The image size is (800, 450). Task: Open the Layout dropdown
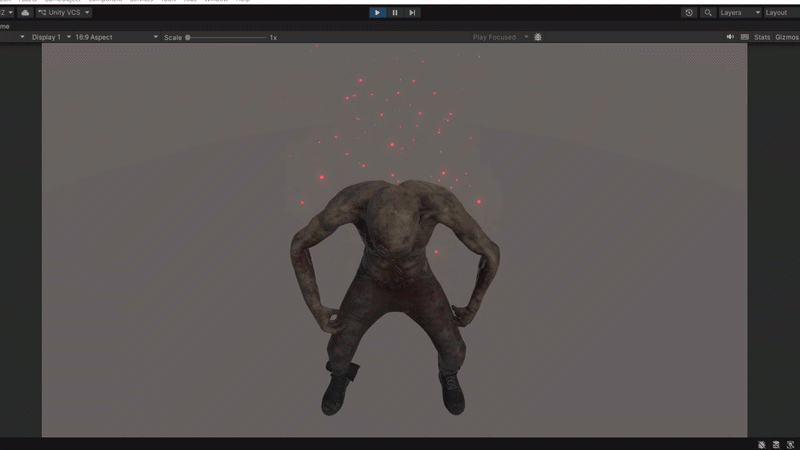[x=781, y=12]
